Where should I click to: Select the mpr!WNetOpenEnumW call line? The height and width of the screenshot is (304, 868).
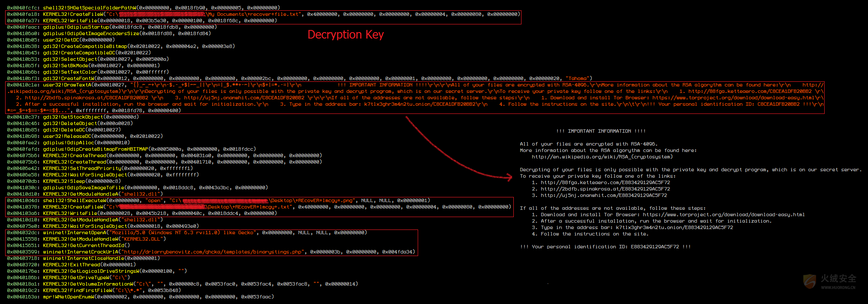coord(140,297)
